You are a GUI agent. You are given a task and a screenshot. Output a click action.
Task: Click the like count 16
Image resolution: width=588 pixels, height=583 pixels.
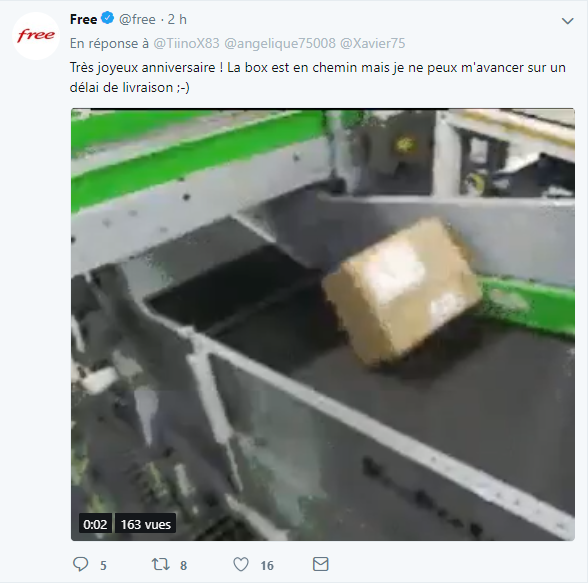coord(267,565)
